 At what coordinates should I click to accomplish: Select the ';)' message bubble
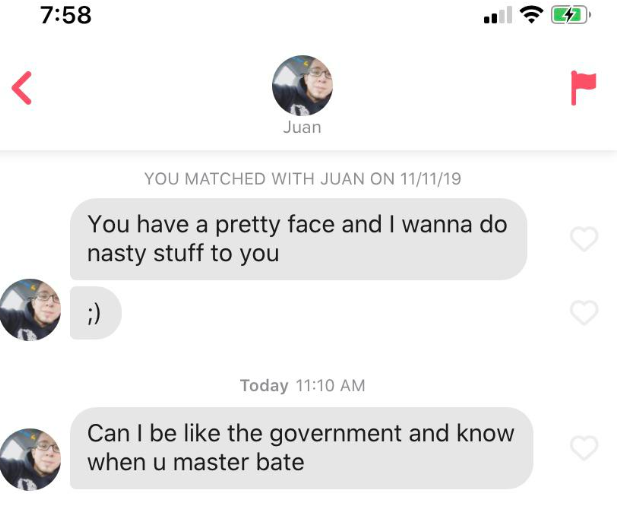(96, 313)
